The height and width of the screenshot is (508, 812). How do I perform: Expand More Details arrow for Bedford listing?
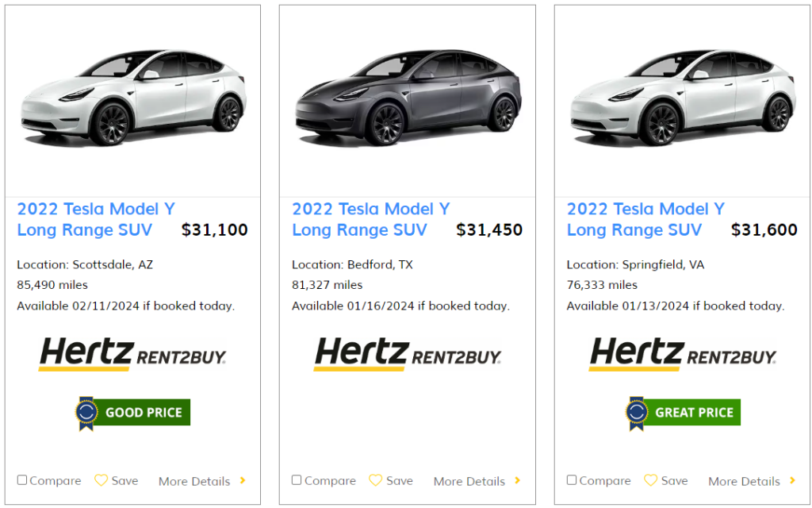(x=518, y=480)
